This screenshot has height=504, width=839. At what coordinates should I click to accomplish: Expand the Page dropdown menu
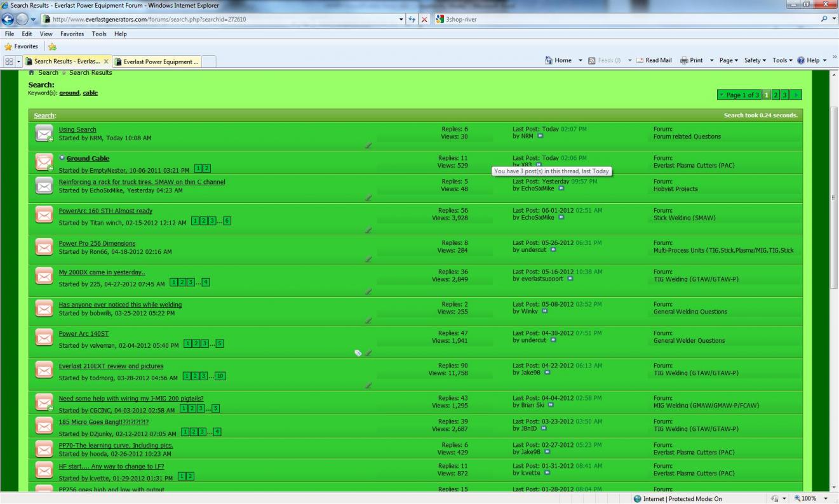point(730,61)
